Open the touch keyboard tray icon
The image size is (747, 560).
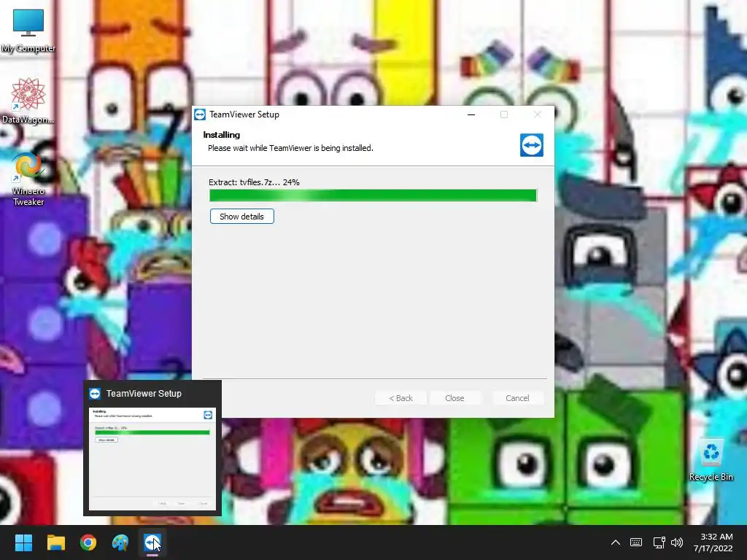click(x=636, y=542)
